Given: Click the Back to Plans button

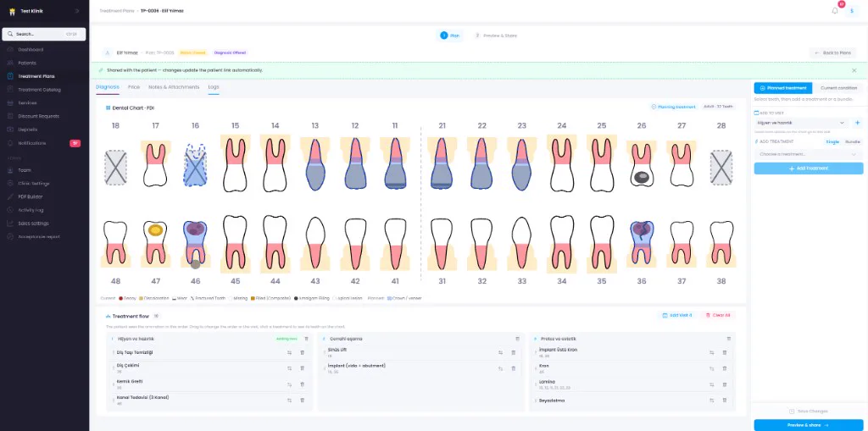Looking at the screenshot, I should (x=832, y=53).
